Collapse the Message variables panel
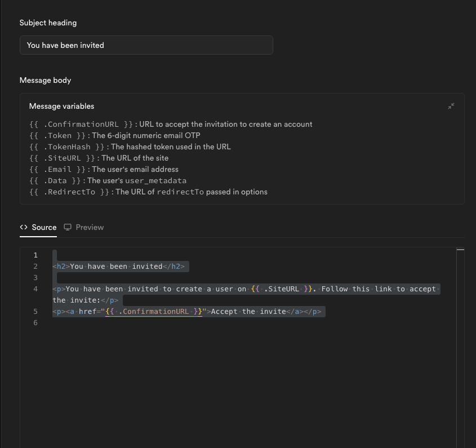This screenshot has height=448, width=476. coord(451,106)
